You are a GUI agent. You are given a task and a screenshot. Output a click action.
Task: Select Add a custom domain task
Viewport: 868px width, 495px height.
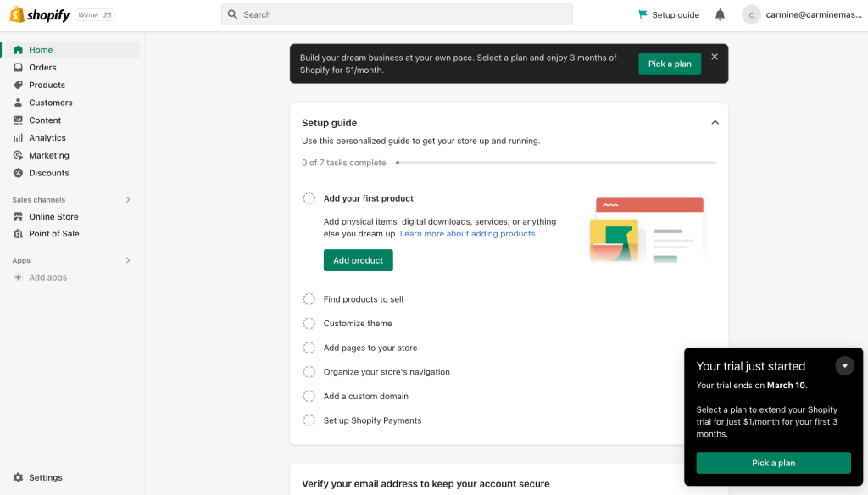pos(366,397)
